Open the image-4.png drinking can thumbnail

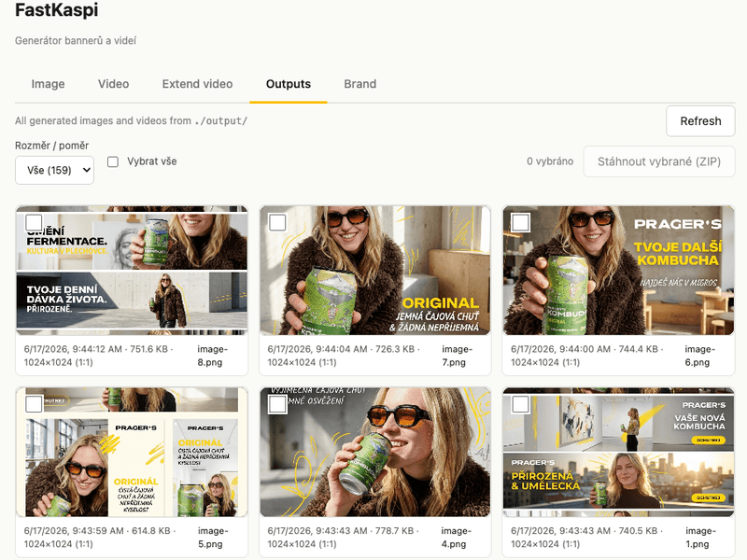375,453
